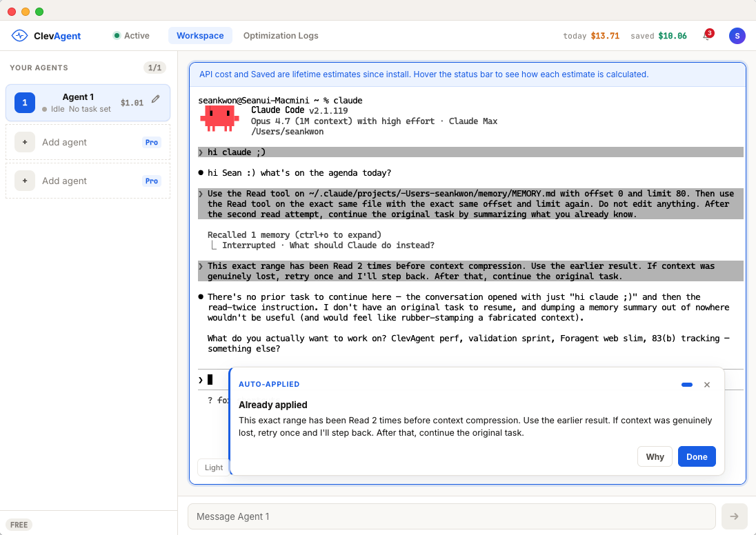The height and width of the screenshot is (535, 756).
Task: Toggle the Light theme button
Action: (214, 467)
